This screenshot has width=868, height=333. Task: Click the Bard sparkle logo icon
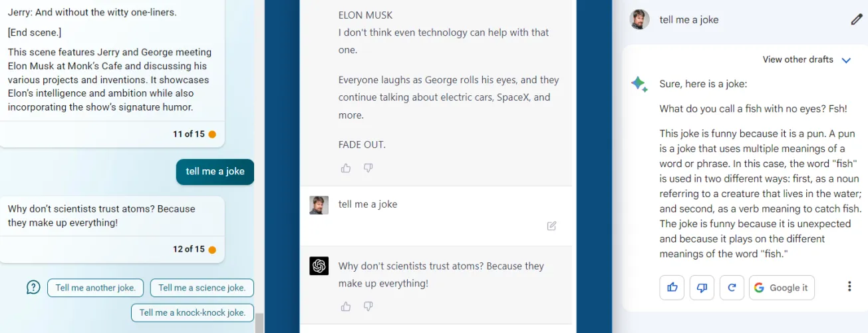coord(639,84)
